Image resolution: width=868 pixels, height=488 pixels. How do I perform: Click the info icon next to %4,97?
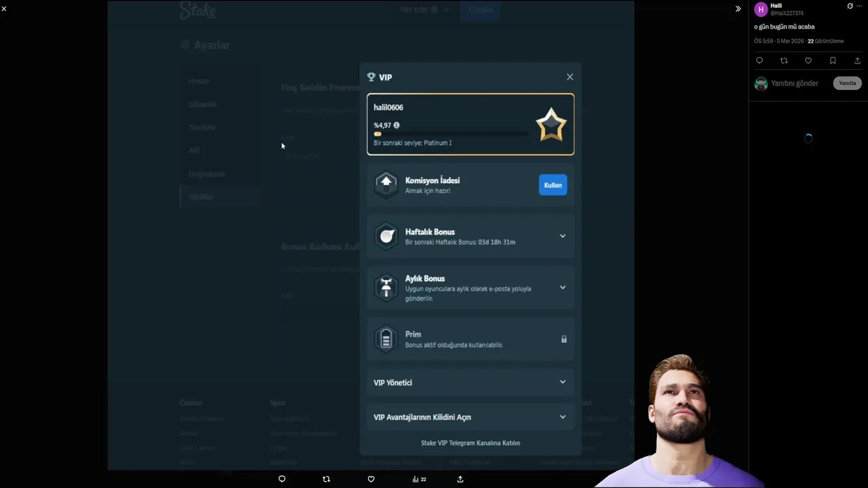pos(397,125)
